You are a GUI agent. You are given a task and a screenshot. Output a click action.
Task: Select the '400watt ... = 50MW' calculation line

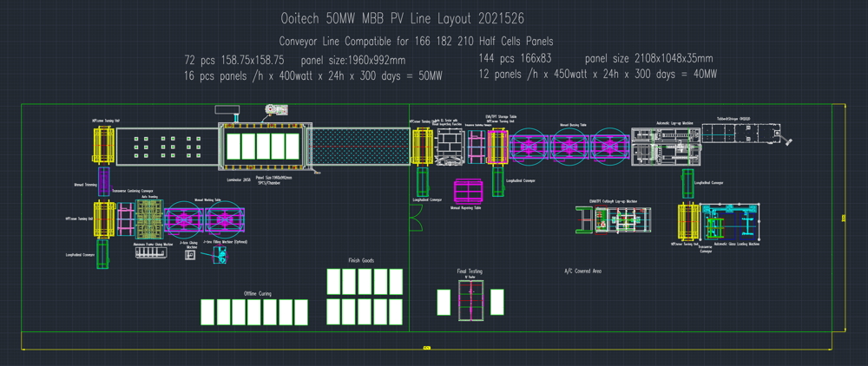(x=313, y=76)
